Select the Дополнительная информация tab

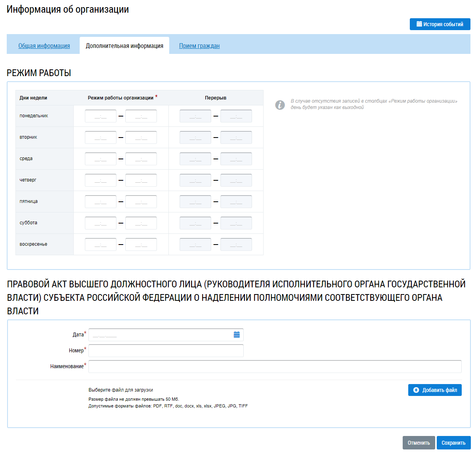[124, 46]
